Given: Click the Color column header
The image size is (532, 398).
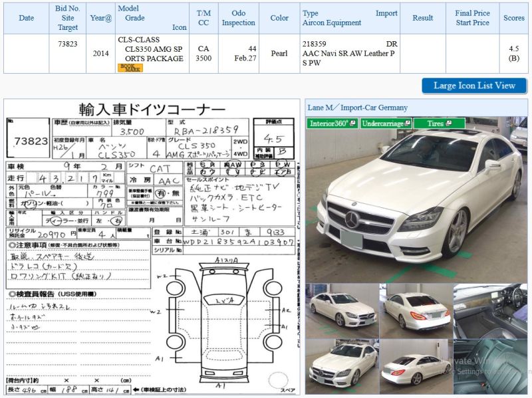Looking at the screenshot, I should 279,18.
